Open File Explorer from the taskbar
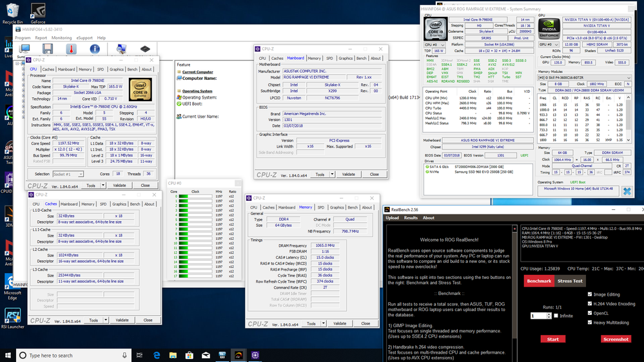Image resolution: width=644 pixels, height=362 pixels. pyautogui.click(x=173, y=356)
